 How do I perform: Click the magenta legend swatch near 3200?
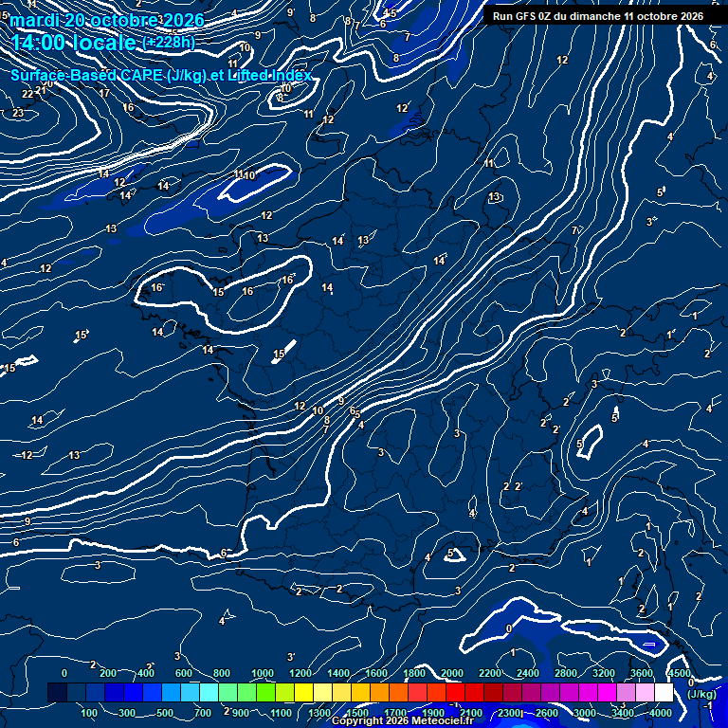click(x=608, y=692)
